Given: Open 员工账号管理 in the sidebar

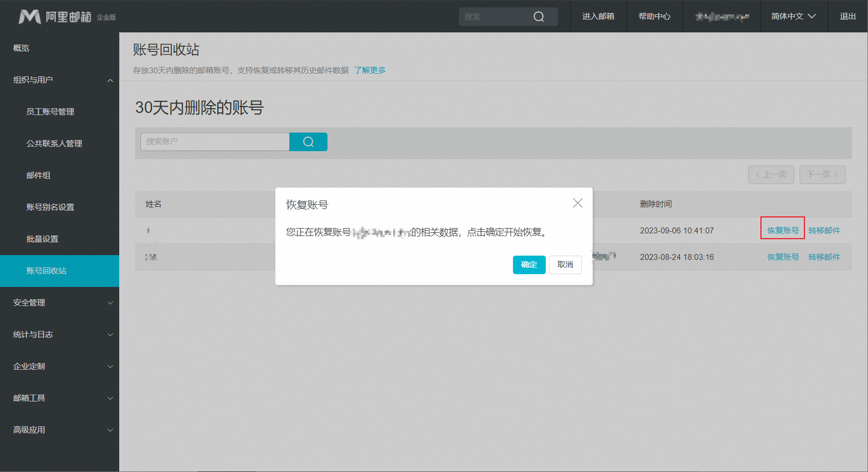Looking at the screenshot, I should click(x=50, y=112).
